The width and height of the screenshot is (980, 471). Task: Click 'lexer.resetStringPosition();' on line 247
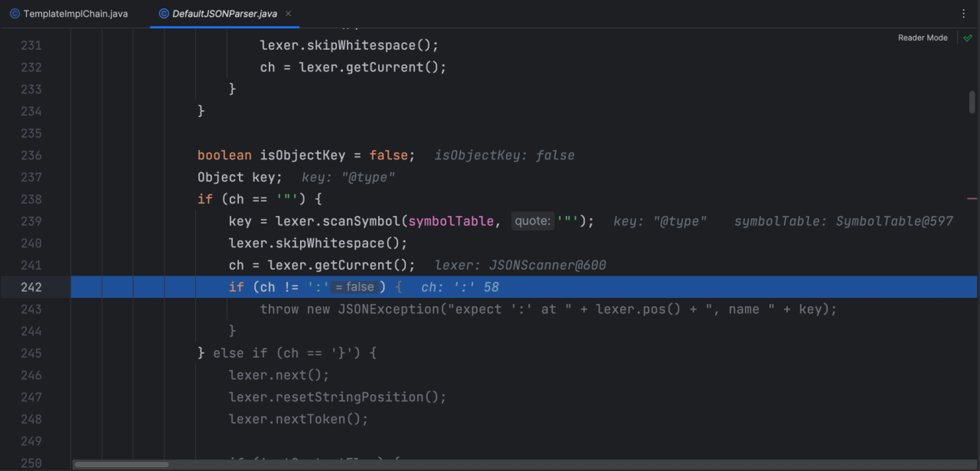pos(337,397)
